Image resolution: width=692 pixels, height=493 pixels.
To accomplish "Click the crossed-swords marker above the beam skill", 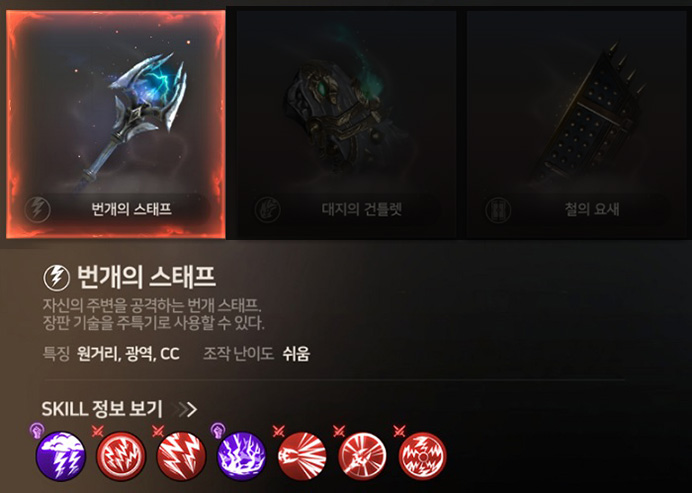I will click(x=278, y=430).
